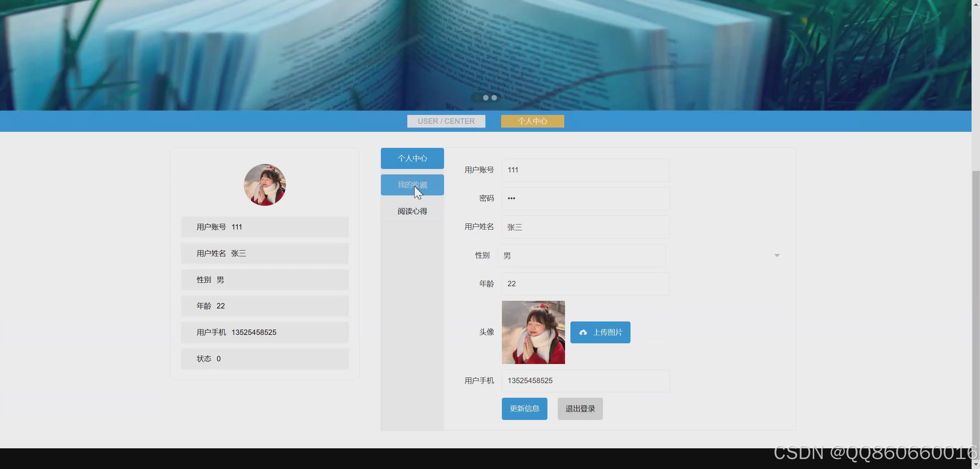Click the scrollbar down arrow
The image size is (980, 469).
976,464
